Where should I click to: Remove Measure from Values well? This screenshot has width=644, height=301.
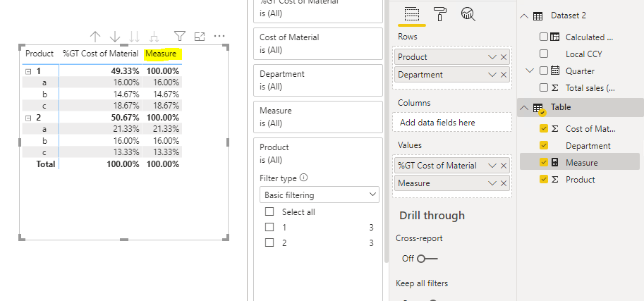[504, 183]
